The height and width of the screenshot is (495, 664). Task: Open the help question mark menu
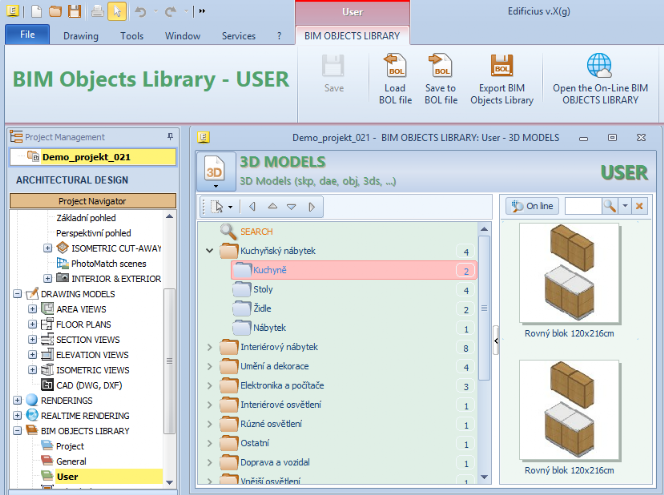(x=279, y=36)
